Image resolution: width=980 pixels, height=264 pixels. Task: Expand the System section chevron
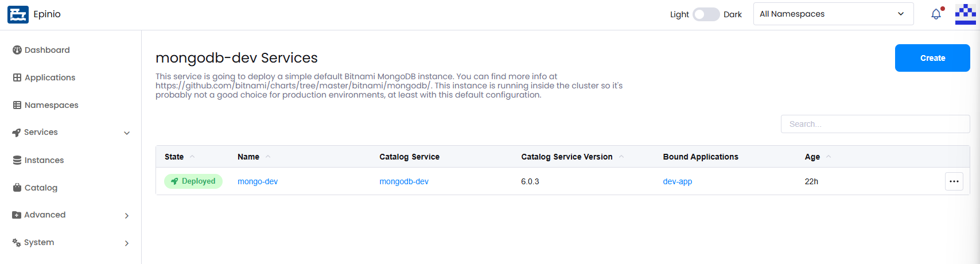coord(127,243)
